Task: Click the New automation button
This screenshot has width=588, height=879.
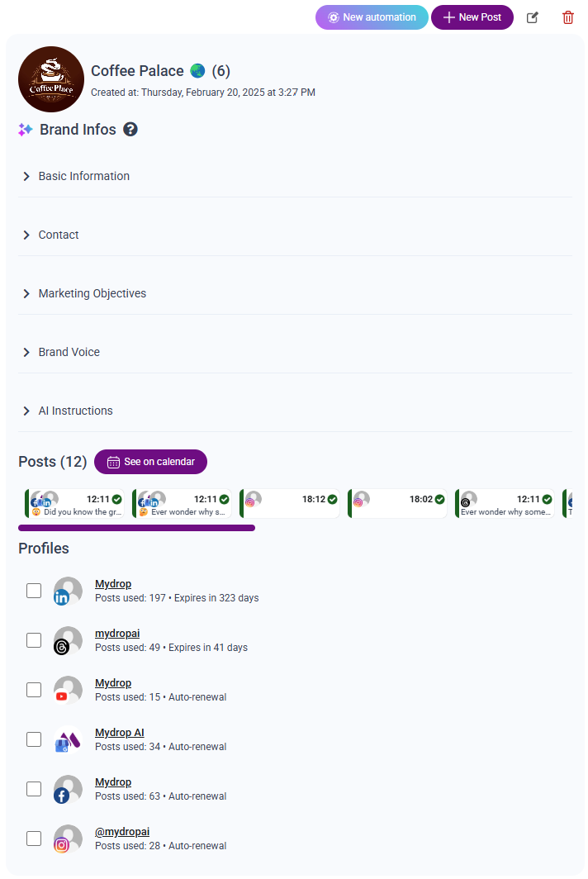Action: [x=372, y=17]
